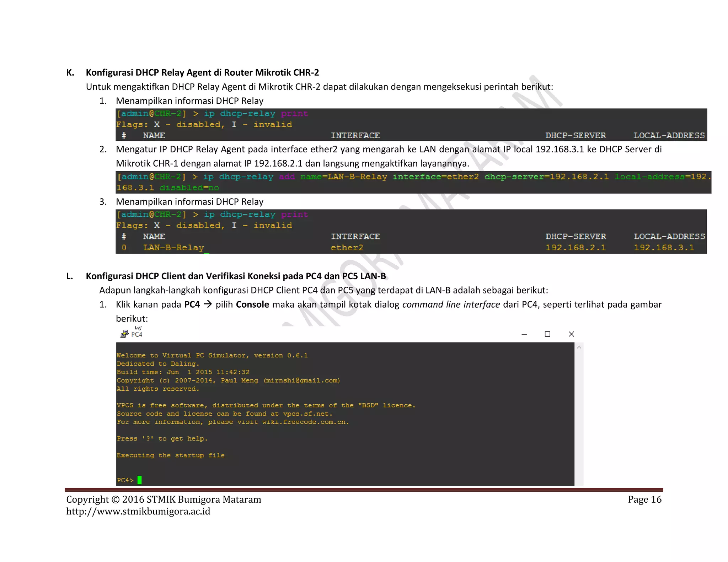Image resolution: width=728 pixels, height=562 pixels.
Task: Click the scroll-up arrow in the PC4 console
Action: point(579,347)
